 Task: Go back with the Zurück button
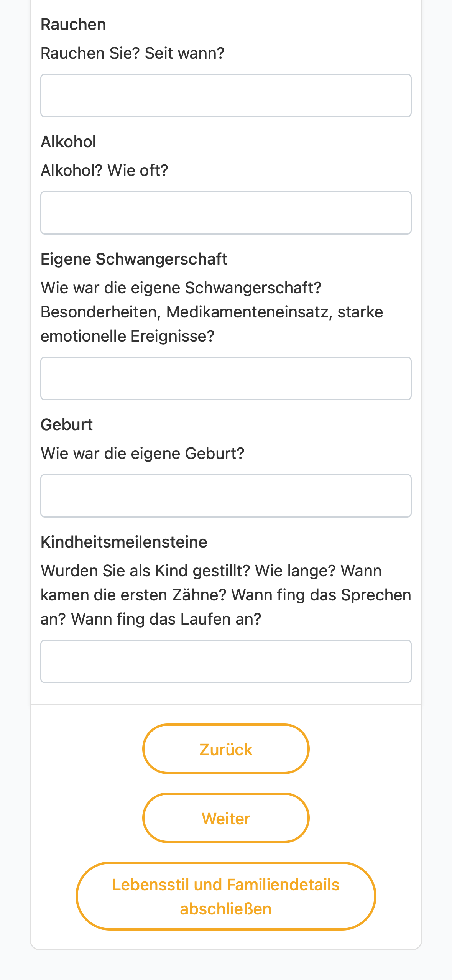(x=226, y=749)
